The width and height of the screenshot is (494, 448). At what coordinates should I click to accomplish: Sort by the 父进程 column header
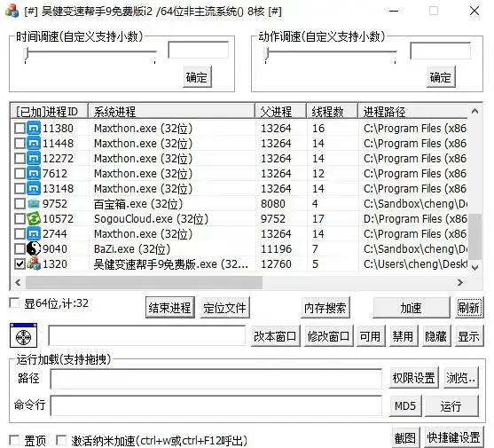coord(281,112)
